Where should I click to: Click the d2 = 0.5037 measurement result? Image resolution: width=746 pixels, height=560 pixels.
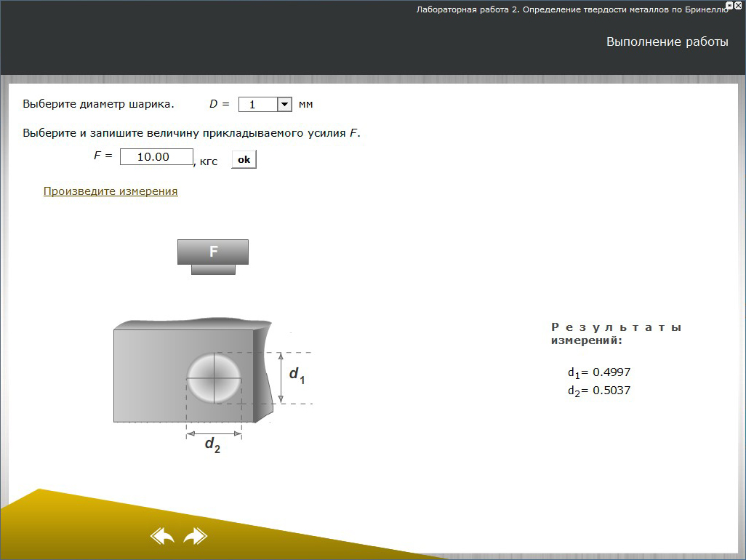tap(598, 391)
